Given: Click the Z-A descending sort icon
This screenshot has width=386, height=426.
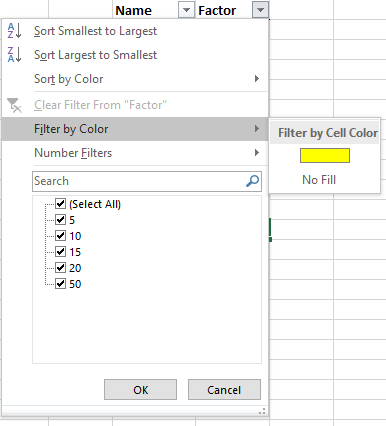Looking at the screenshot, I should click(x=14, y=55).
